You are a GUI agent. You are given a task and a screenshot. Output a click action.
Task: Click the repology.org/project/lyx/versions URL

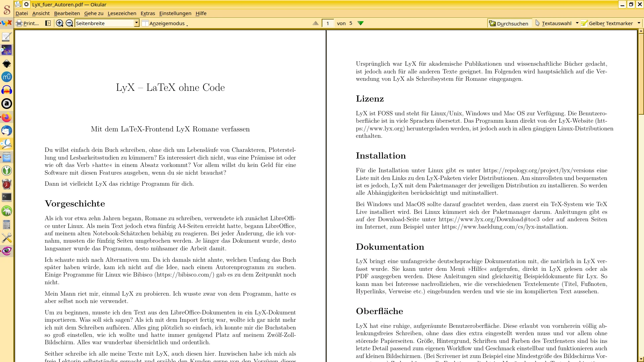tap(539, 171)
